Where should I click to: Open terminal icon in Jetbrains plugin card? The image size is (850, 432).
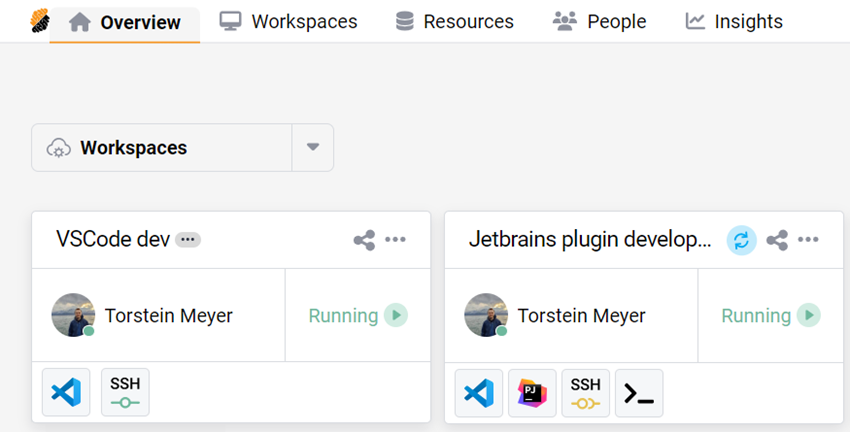(639, 393)
